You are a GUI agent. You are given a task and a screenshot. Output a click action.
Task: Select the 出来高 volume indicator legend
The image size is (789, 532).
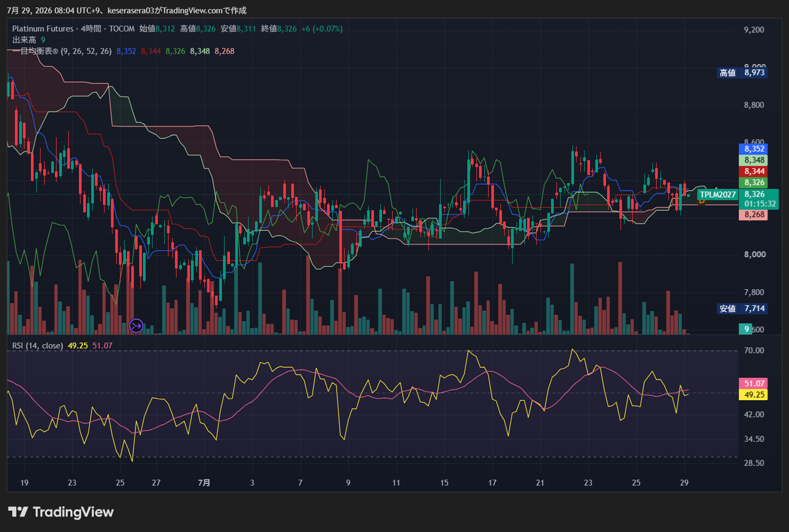tap(28, 39)
